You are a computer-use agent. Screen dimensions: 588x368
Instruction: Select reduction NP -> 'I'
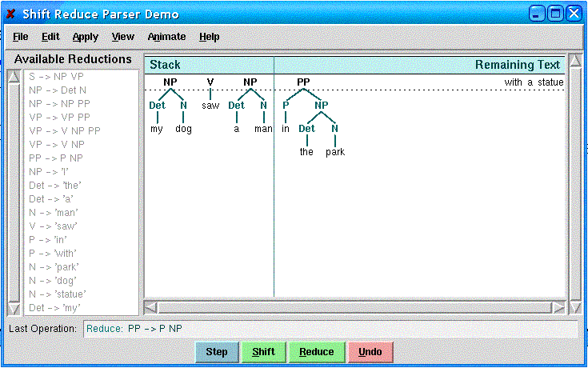(x=48, y=172)
